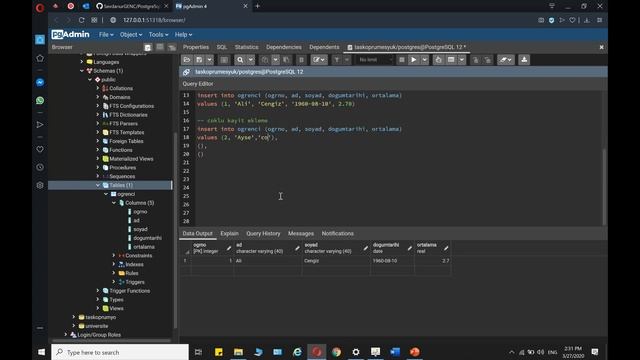
Task: Open the Execute options dropdown arrow
Action: (424, 60)
